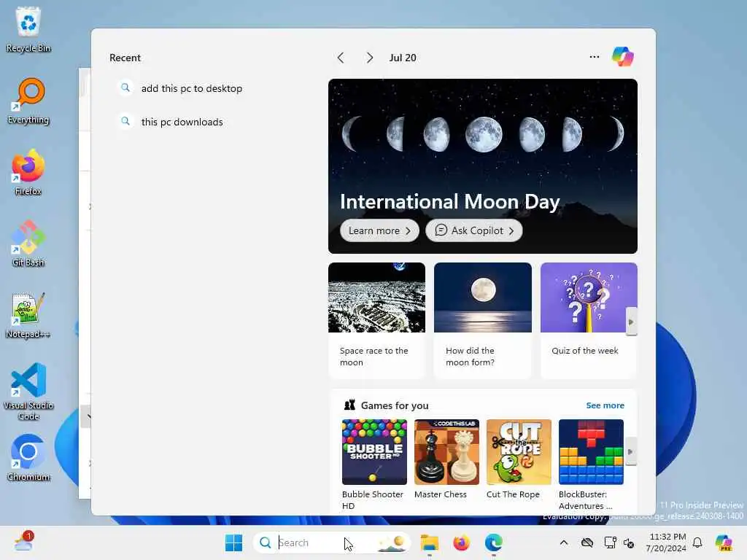Open the clock and date flyout
Viewport: 747px width, 560px height.
coord(666,542)
